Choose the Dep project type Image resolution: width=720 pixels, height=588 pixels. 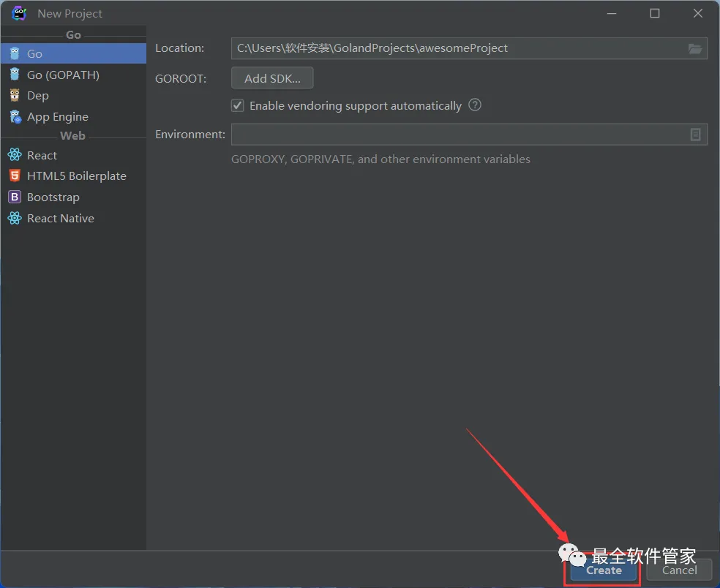pyautogui.click(x=73, y=96)
